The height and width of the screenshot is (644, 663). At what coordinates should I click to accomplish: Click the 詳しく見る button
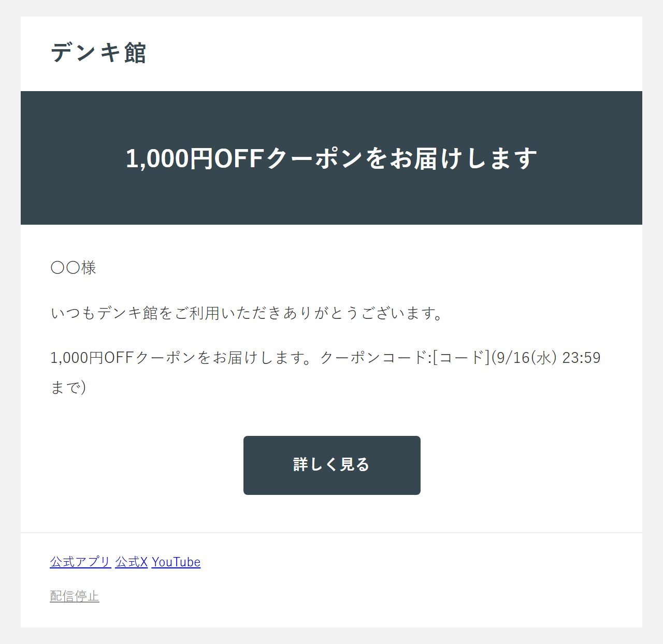point(331,465)
